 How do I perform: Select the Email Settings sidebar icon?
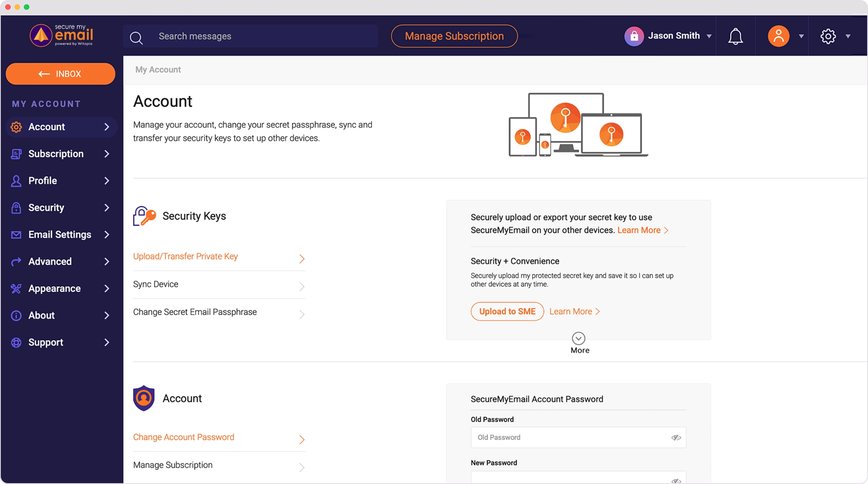pos(16,234)
